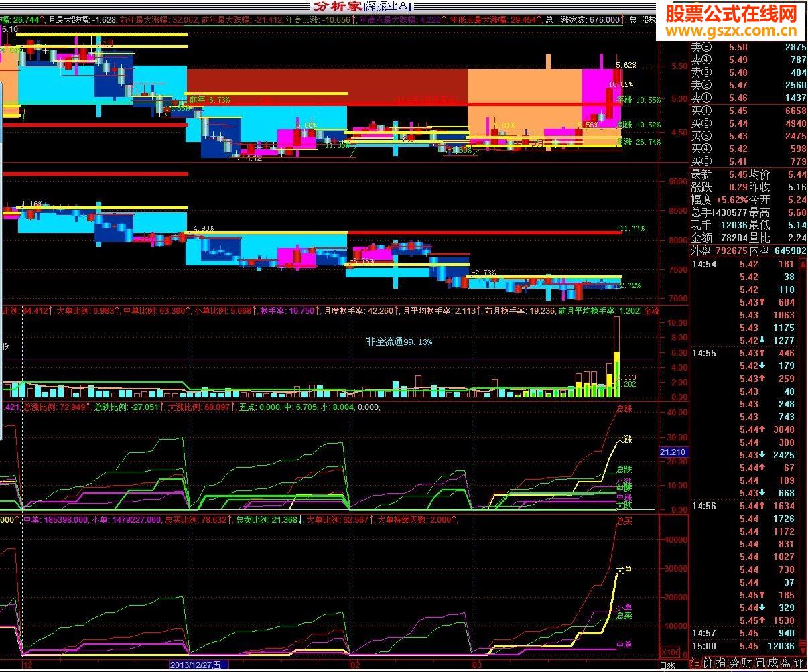Viewport: 808px width, 672px height.
Task: Click the tick volume 2425
Action: pyautogui.click(x=783, y=455)
